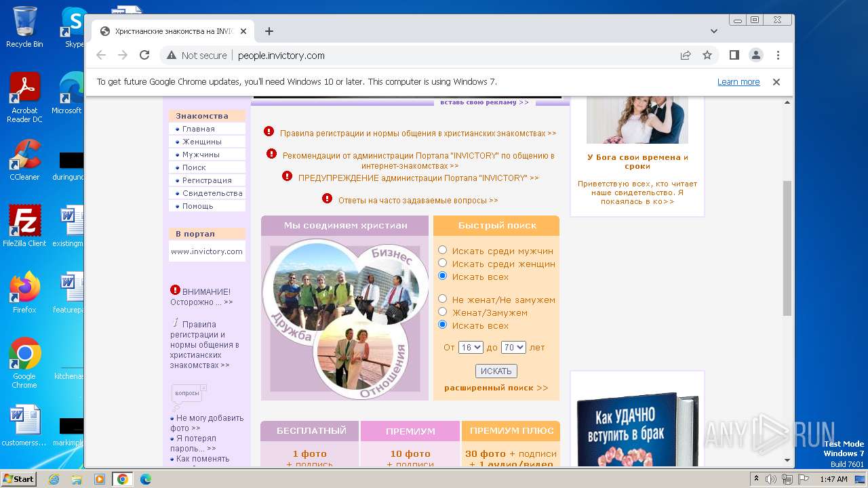Viewport: 868px width, 488px height.
Task: Open Ответы на часто задаваемые вопросы link
Action: coord(418,201)
